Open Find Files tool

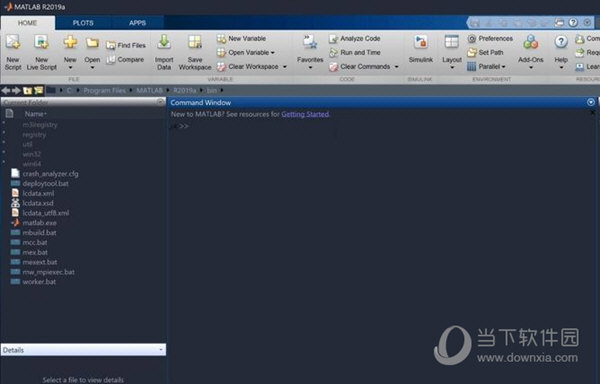(x=126, y=45)
